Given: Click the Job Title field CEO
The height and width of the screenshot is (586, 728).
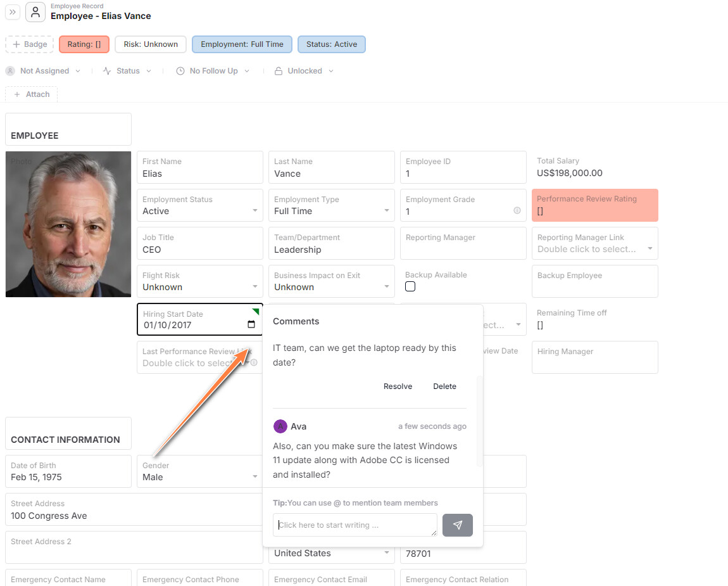Looking at the screenshot, I should pos(200,243).
